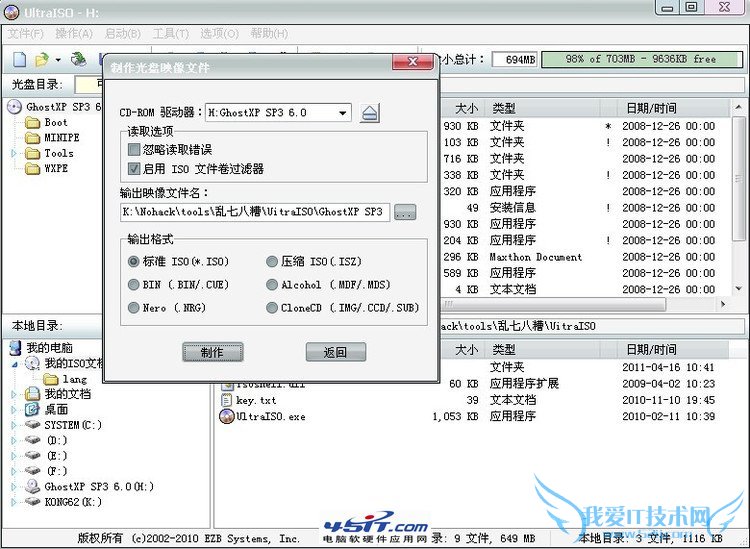Select the GhostXP SP3 disc root icon
The image size is (750, 549).
14,107
